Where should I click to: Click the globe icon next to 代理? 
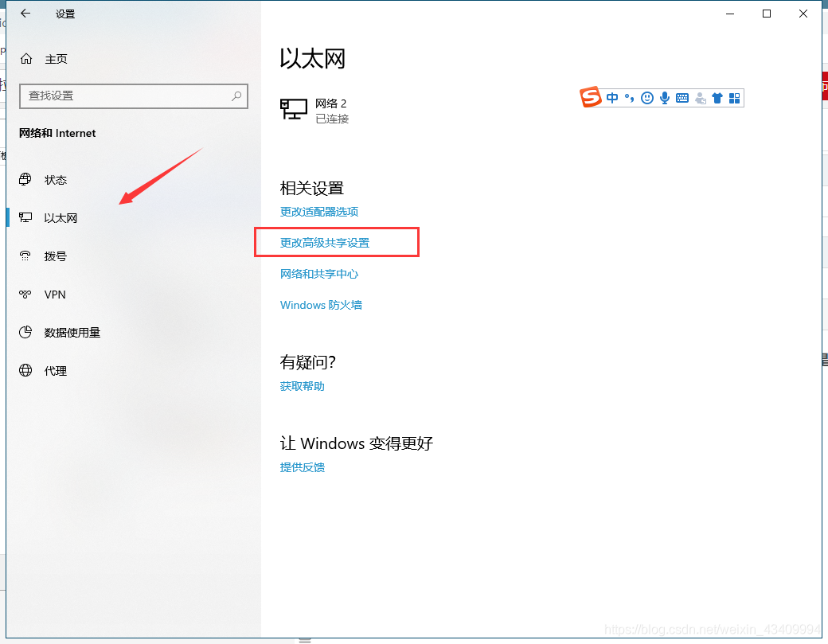point(25,371)
